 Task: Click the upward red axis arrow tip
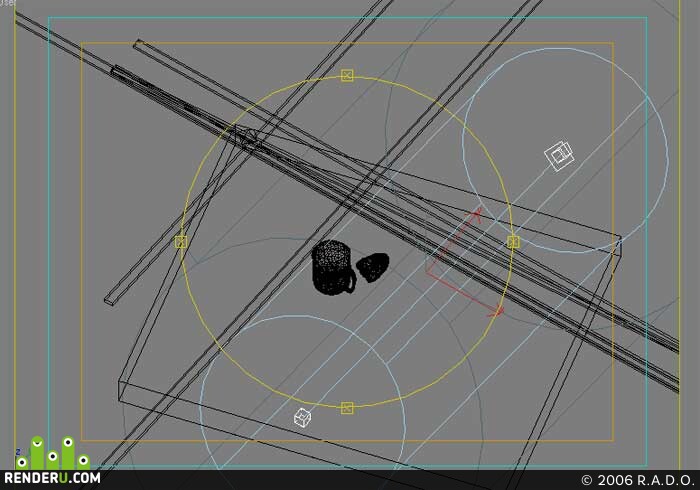click(476, 212)
